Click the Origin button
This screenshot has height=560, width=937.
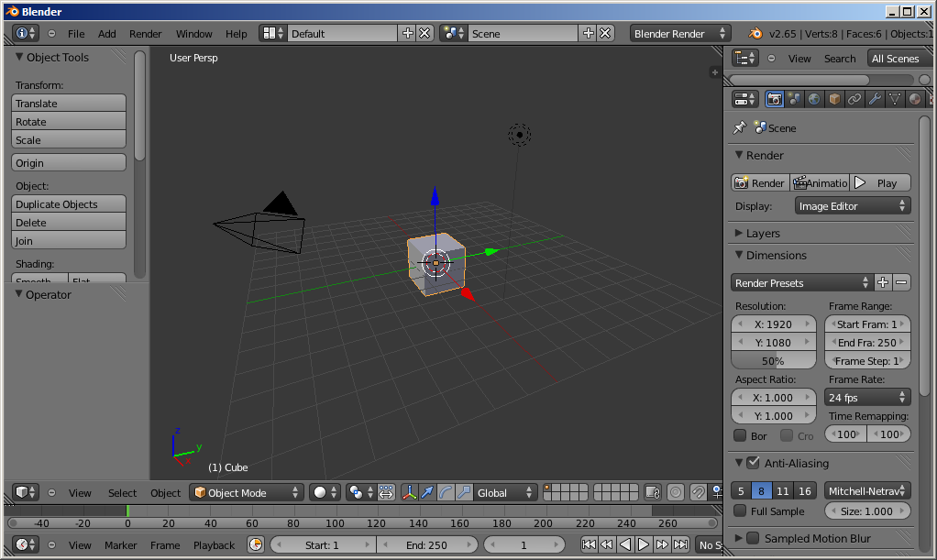coord(69,162)
